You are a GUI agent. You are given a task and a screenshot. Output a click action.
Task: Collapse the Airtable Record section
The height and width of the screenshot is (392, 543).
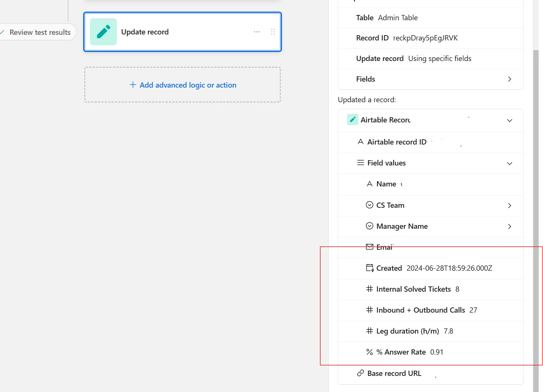point(509,120)
